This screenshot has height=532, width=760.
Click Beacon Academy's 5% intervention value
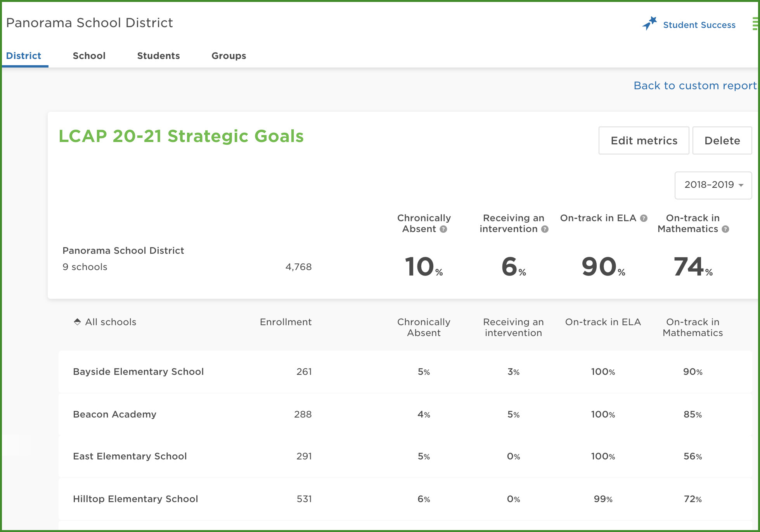point(513,414)
